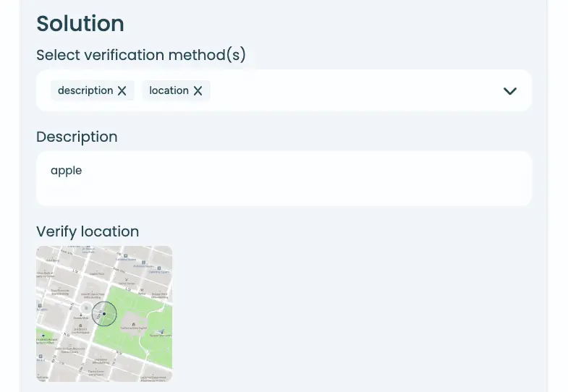Click the Solution heading
This screenshot has height=392, width=568.
pos(80,23)
